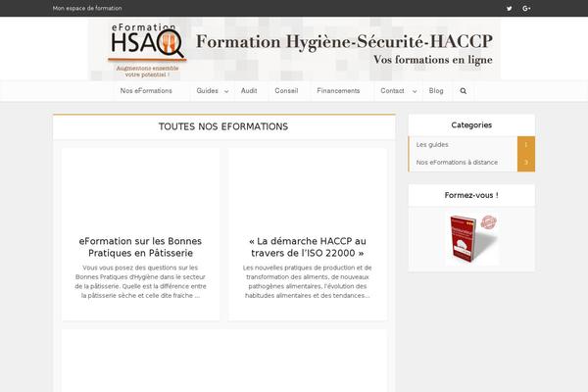Open the Contact menu item
The width and height of the screenshot is (588, 392).
point(392,91)
